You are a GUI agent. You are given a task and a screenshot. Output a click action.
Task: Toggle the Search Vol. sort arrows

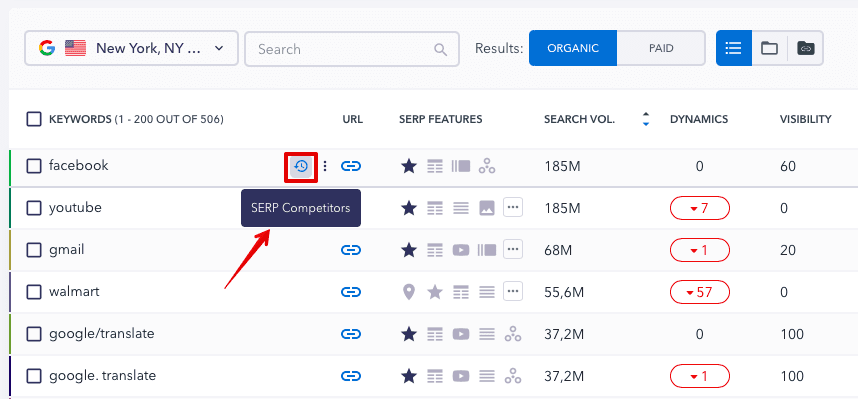646,119
